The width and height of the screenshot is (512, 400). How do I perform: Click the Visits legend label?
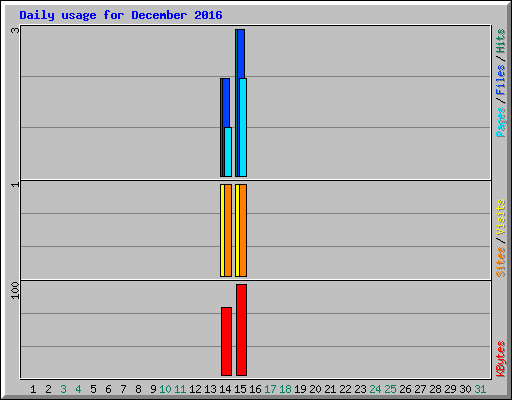500,218
